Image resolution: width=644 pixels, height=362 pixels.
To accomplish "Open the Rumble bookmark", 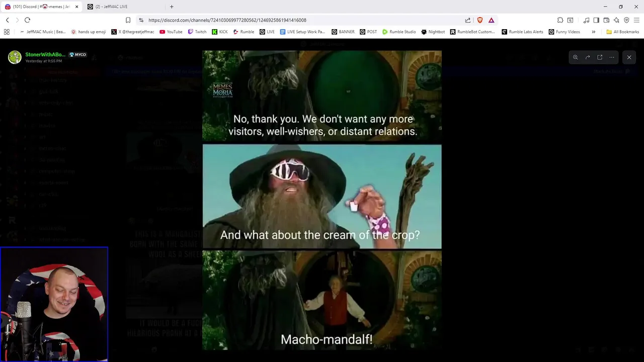I will (244, 32).
